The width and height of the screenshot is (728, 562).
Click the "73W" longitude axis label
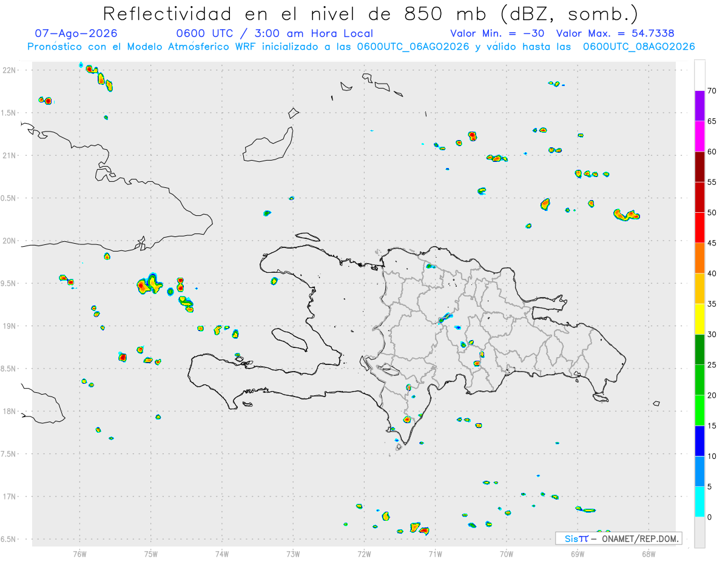click(x=293, y=554)
